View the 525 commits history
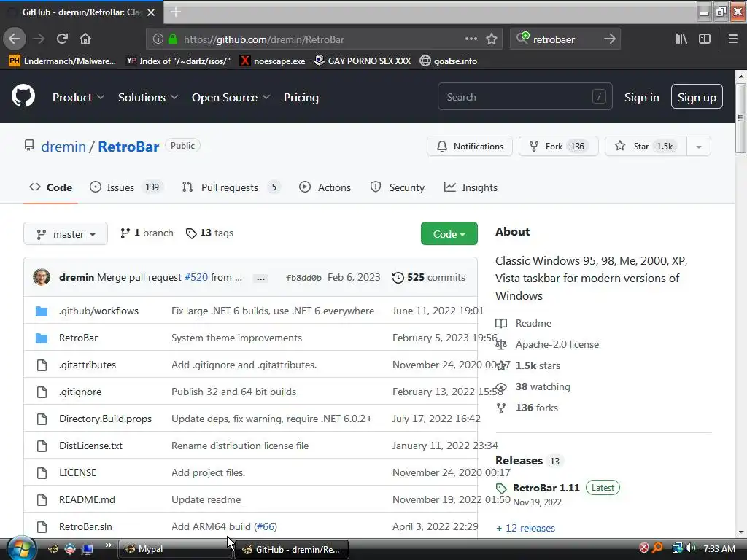 pyautogui.click(x=428, y=278)
